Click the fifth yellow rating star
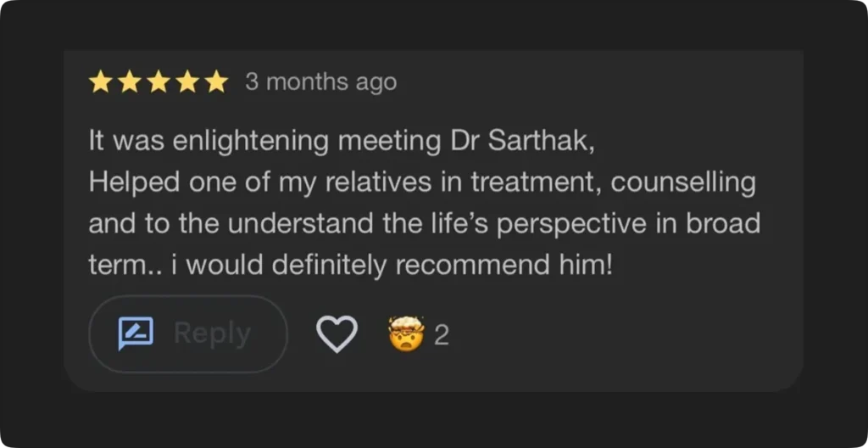 [x=217, y=82]
